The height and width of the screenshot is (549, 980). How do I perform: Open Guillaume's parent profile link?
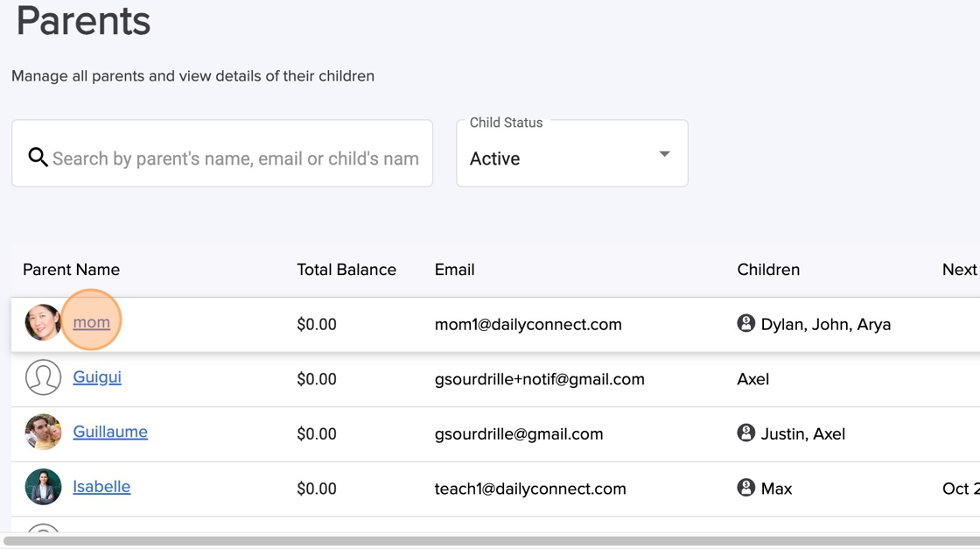[x=110, y=432]
